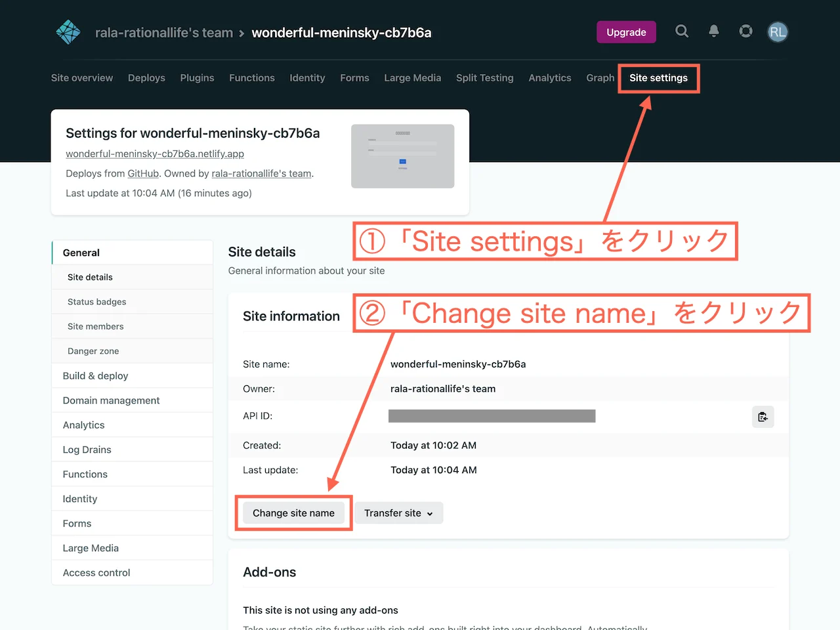Open Forms in settings sidebar
This screenshot has height=630, width=840.
[x=133, y=523]
